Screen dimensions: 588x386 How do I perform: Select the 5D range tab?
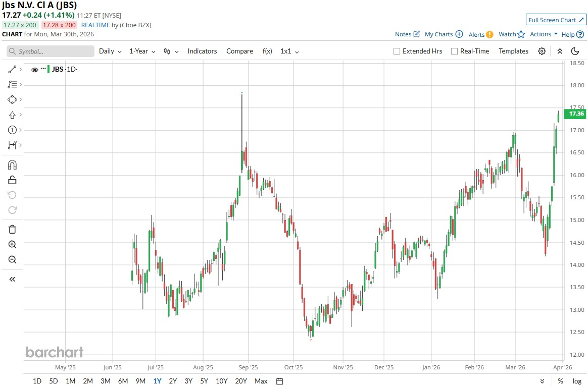pos(54,381)
